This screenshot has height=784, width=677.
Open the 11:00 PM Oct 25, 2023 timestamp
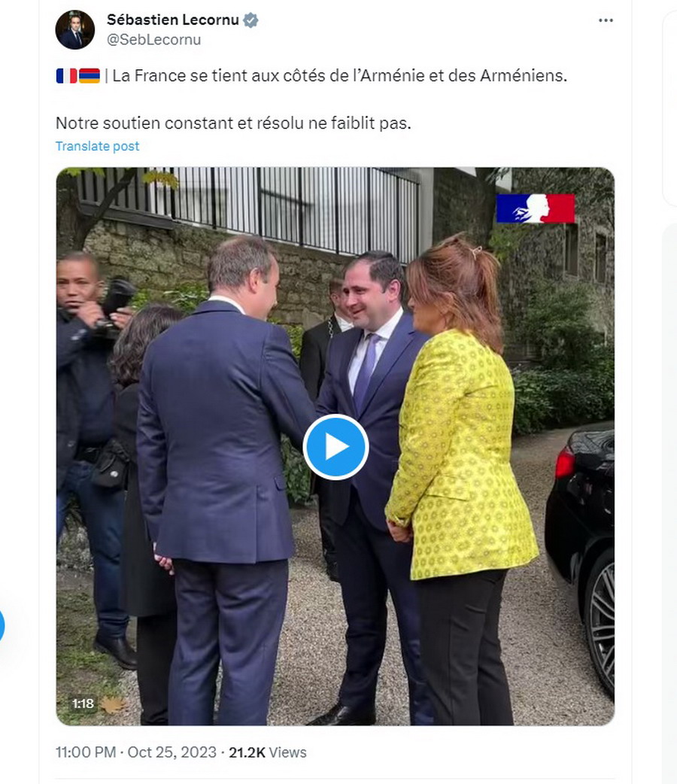136,752
